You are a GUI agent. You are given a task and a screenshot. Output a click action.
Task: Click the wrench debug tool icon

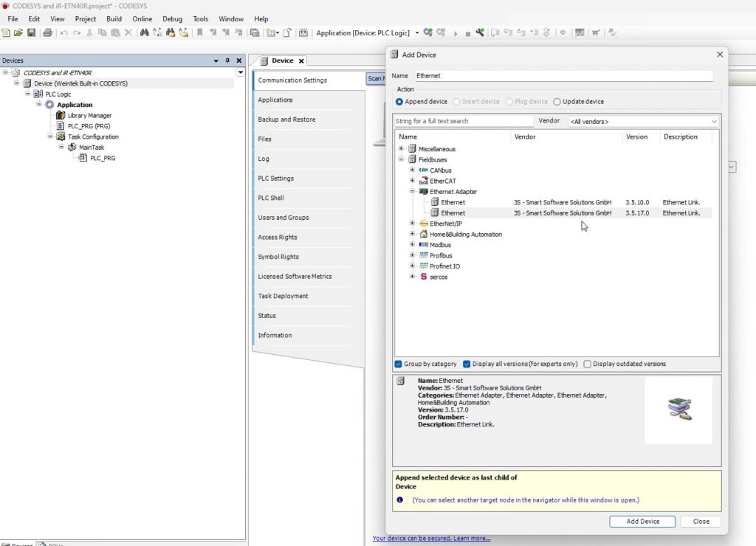pyautogui.click(x=480, y=32)
